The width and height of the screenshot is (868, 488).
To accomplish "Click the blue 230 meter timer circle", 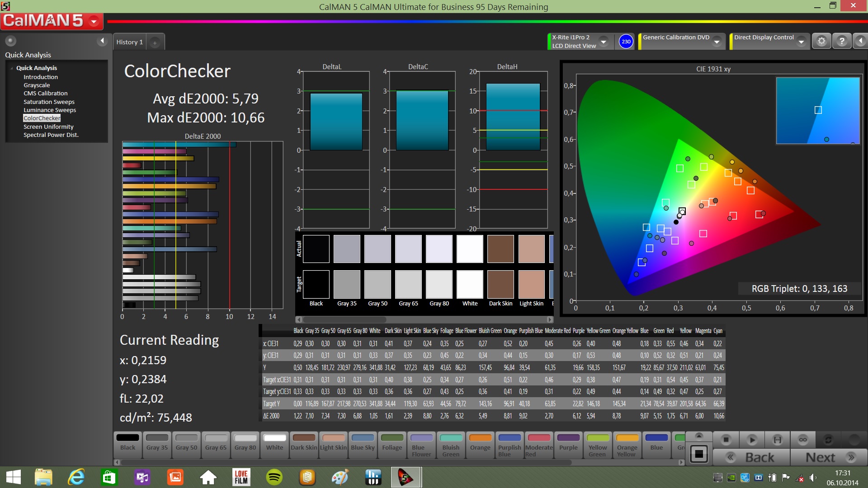I will [626, 41].
